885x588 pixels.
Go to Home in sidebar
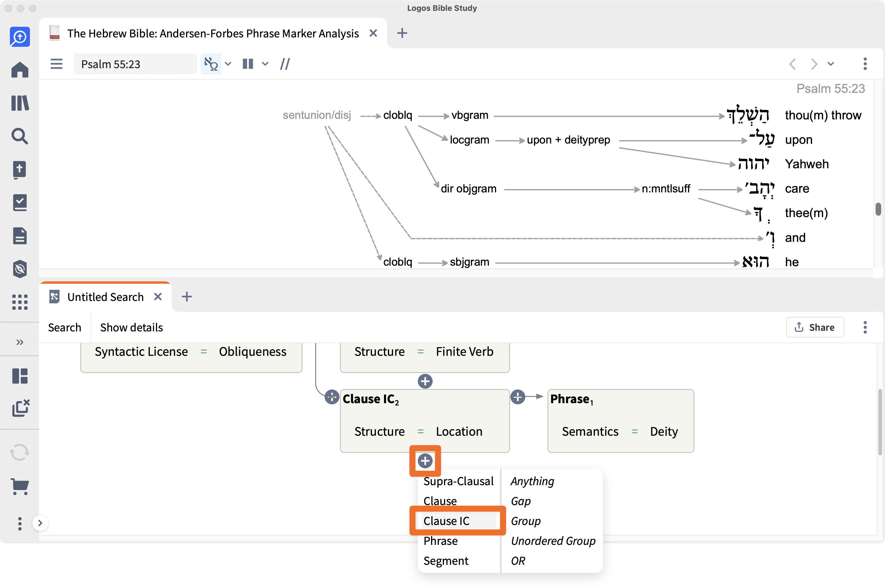pos(20,70)
